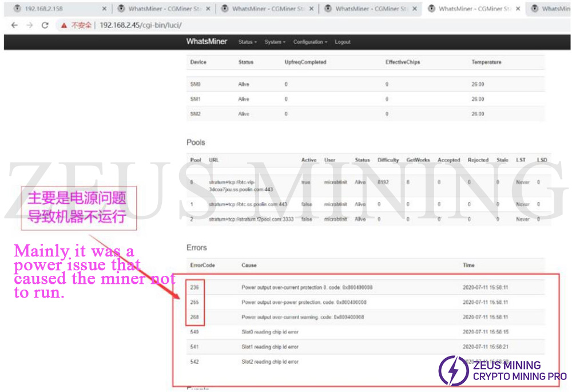Open the Status dropdown menu
572x392 pixels.
click(247, 42)
